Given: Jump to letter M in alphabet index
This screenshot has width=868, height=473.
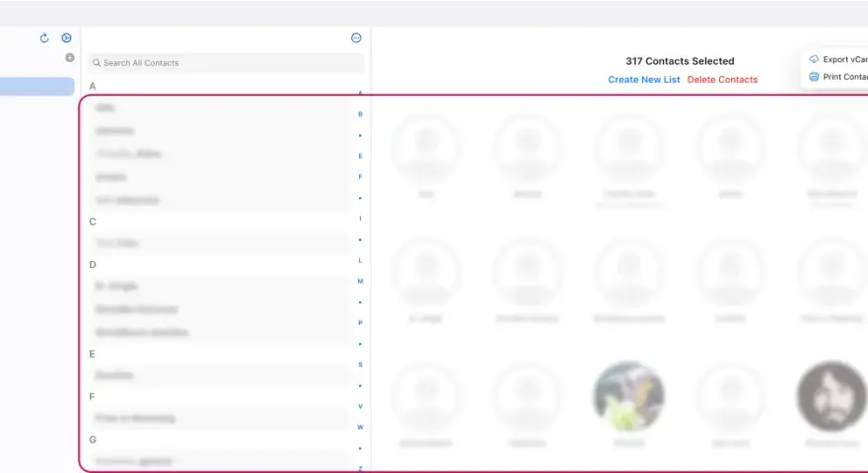Looking at the screenshot, I should coord(360,281).
